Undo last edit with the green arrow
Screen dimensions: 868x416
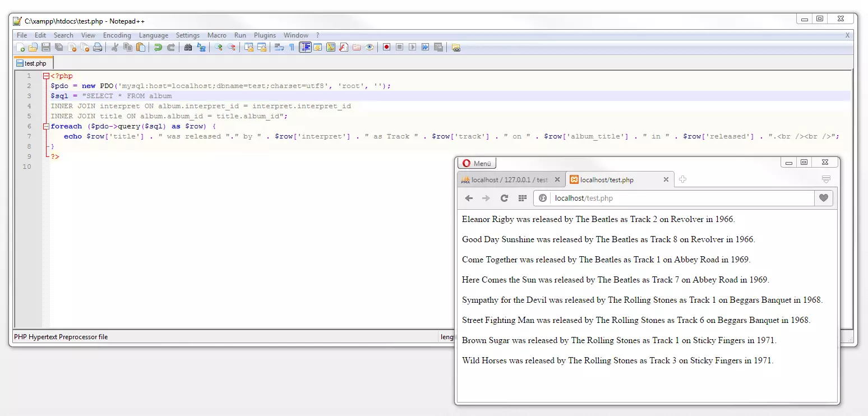(158, 48)
